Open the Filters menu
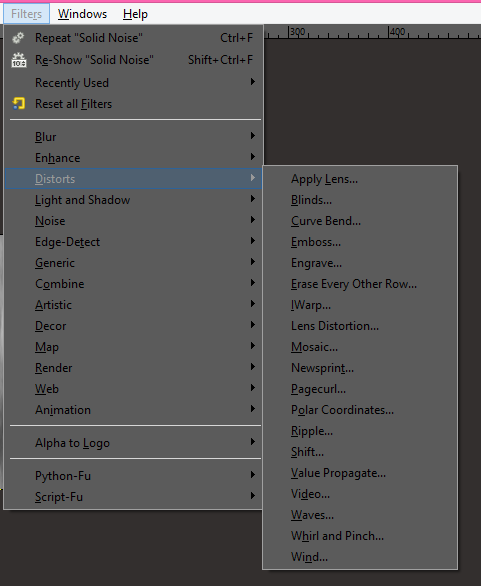The width and height of the screenshot is (481, 586). click(x=27, y=14)
